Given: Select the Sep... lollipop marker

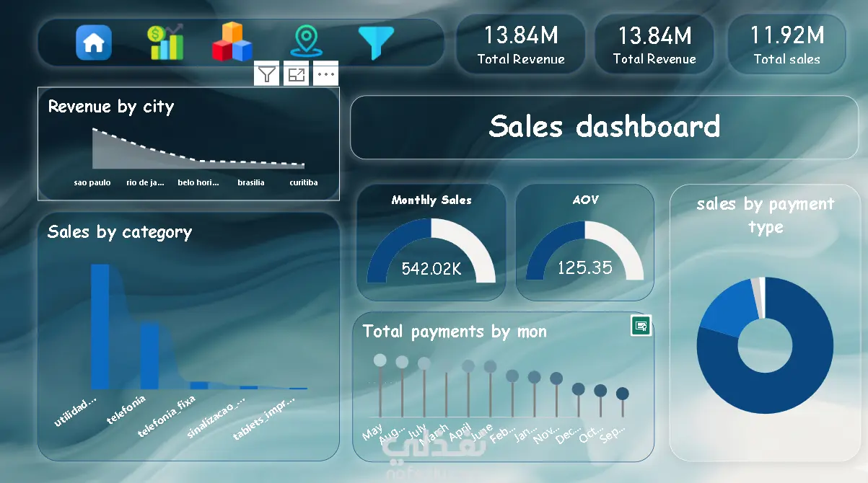Looking at the screenshot, I should point(623,394).
